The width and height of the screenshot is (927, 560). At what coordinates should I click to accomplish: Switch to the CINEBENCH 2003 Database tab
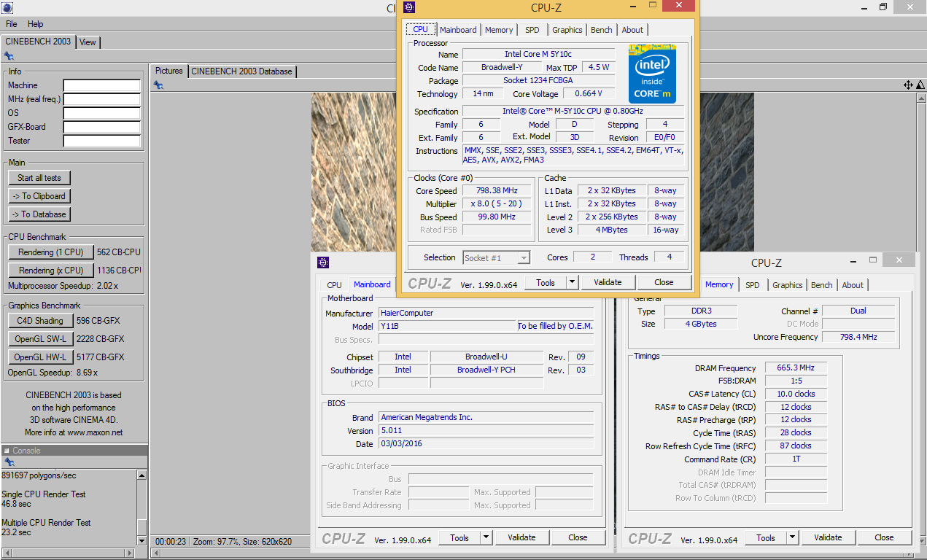click(241, 71)
